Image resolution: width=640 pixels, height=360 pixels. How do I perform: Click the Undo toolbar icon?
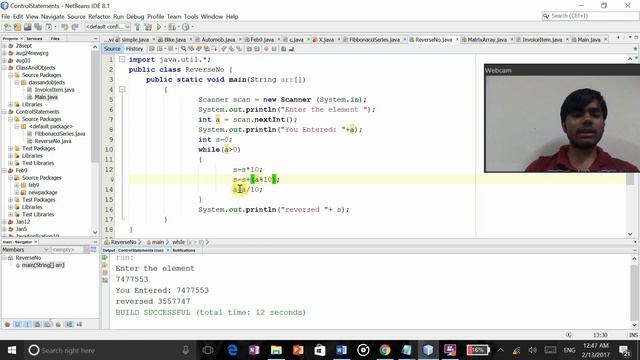64,27
